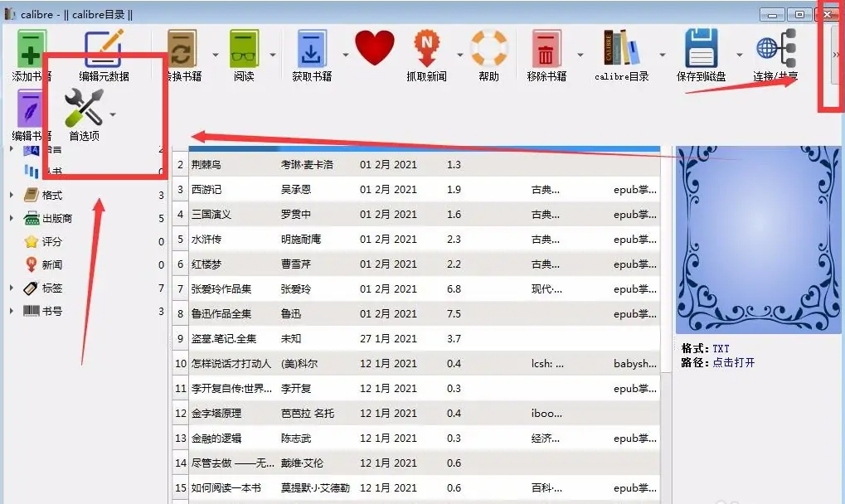Viewport: 845px width, 504px height.
Task: Select book row 水浒传
Action: coord(416,239)
